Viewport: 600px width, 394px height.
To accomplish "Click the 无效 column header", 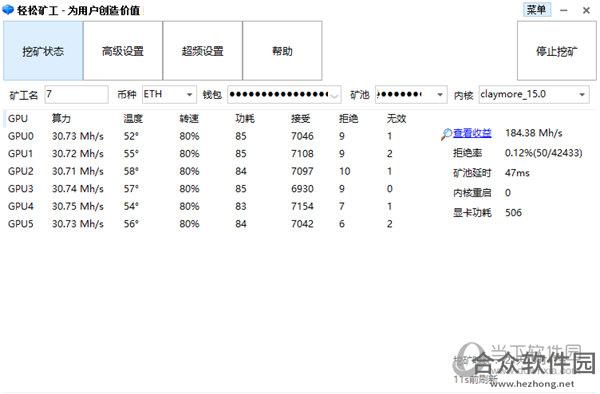I will click(x=396, y=119).
